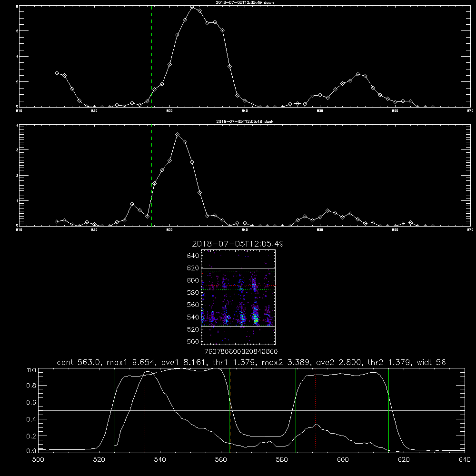
Task: Click the highest data point in the dawn plot
Action: (192, 7)
